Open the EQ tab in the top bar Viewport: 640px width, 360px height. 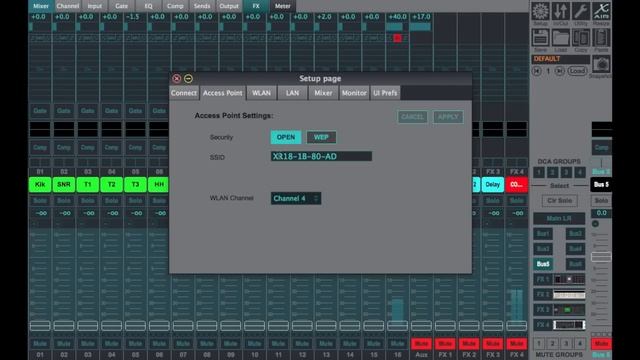pyautogui.click(x=148, y=6)
